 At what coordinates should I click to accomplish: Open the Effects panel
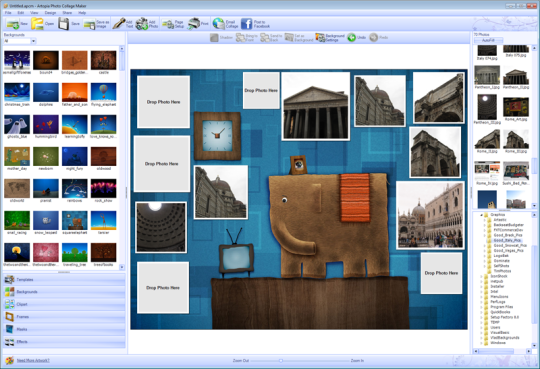click(x=64, y=341)
